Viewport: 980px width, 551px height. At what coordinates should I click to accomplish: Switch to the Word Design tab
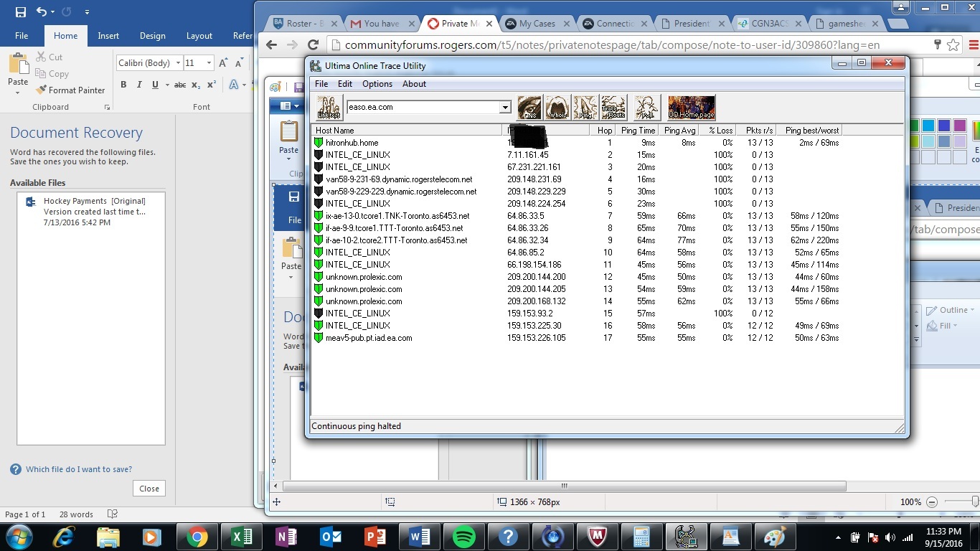152,36
